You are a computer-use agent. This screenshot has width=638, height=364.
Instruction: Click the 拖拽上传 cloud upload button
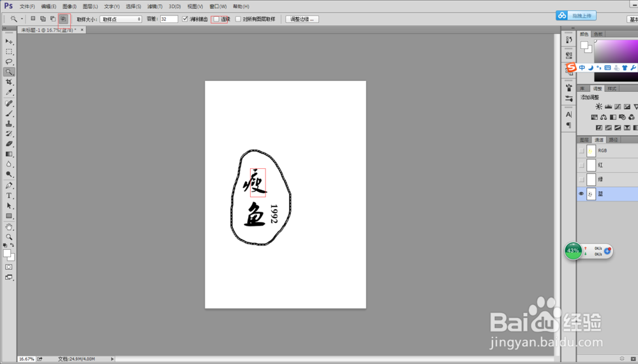(x=576, y=15)
